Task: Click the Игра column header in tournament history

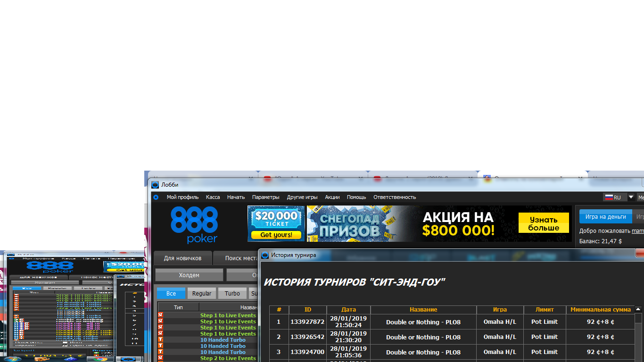Action: (500, 310)
